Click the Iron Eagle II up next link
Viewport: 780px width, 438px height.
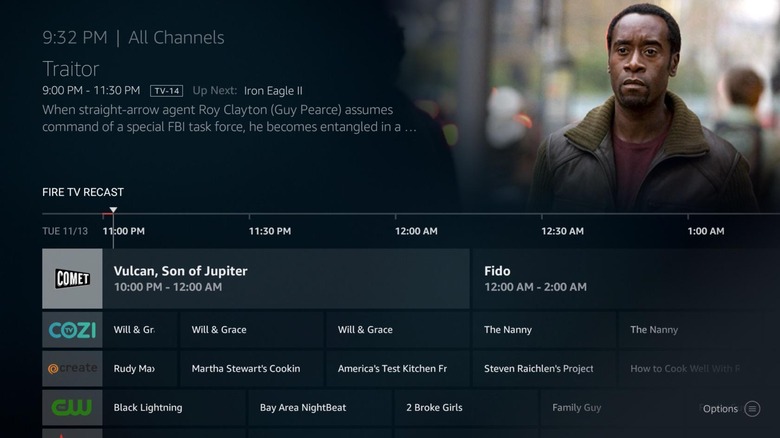point(273,91)
